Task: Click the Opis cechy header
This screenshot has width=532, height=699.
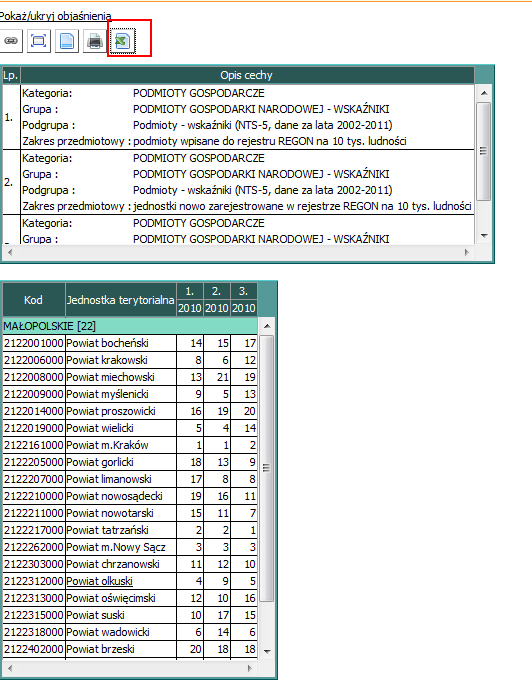Action: coord(247,75)
